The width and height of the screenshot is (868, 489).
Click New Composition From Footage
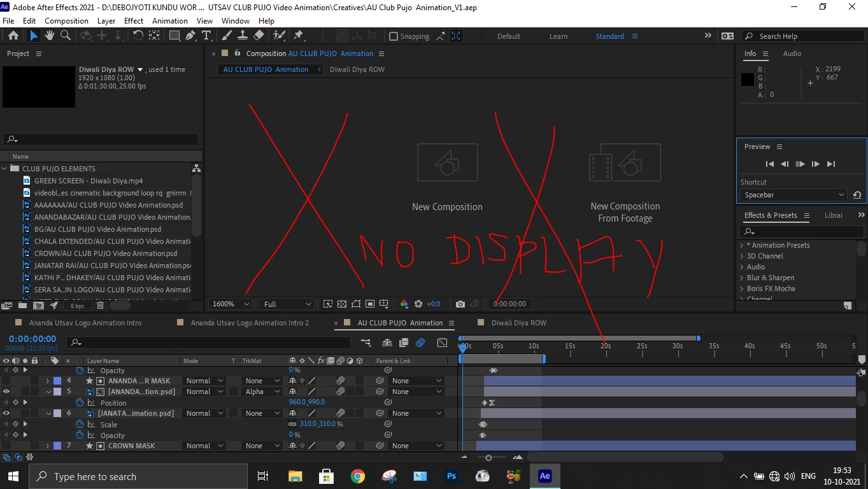pos(625,183)
